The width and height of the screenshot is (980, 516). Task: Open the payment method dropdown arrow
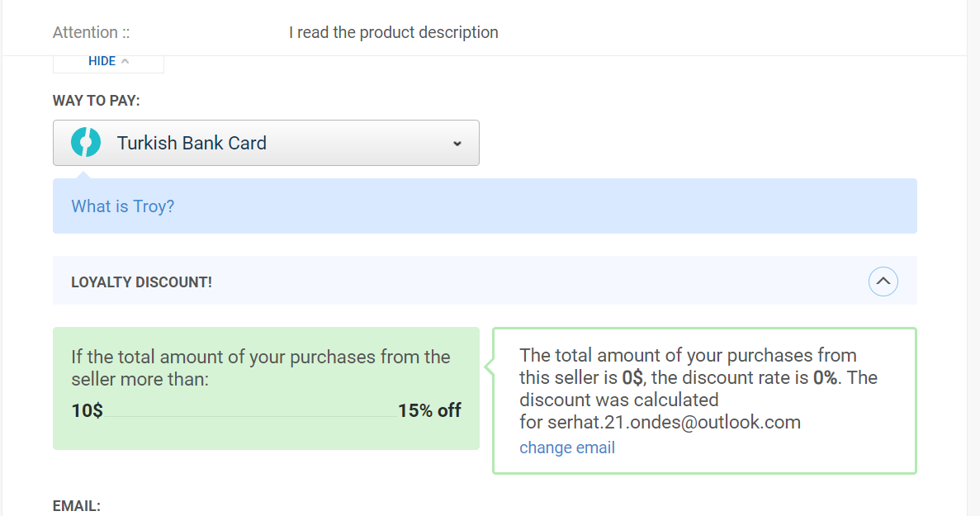457,144
